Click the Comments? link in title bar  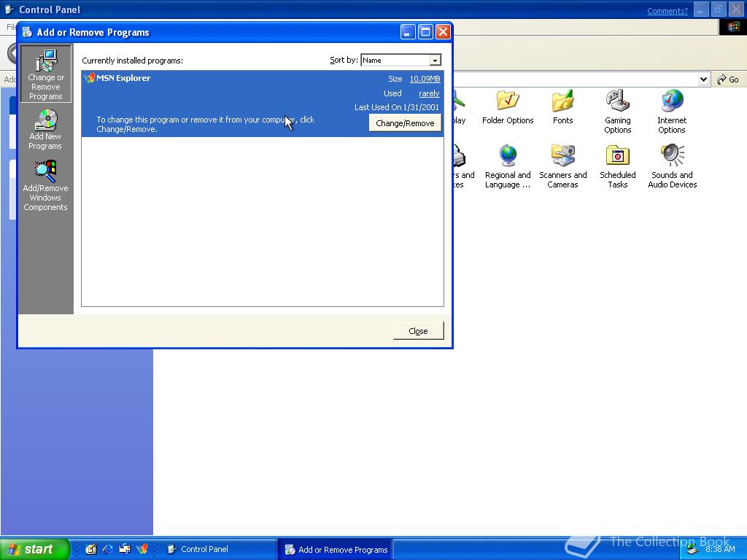tap(667, 11)
